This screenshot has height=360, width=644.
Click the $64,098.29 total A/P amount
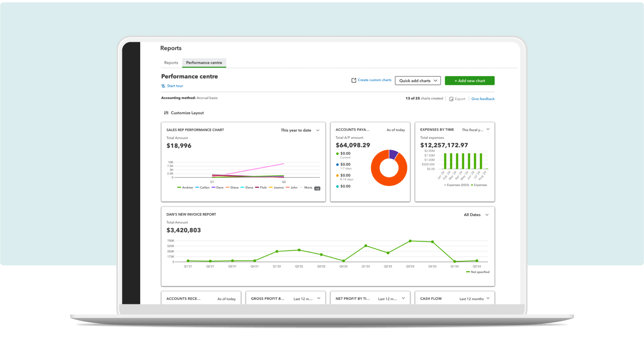[x=353, y=145]
